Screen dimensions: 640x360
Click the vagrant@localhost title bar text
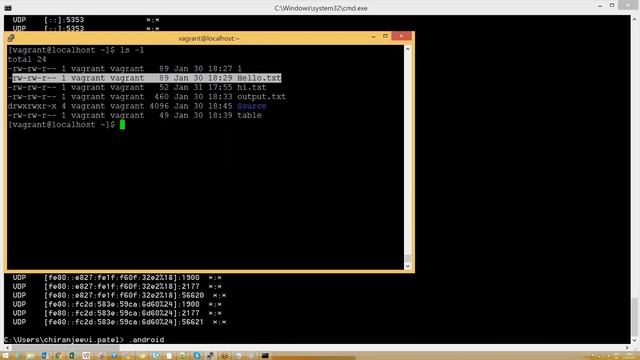209,38
